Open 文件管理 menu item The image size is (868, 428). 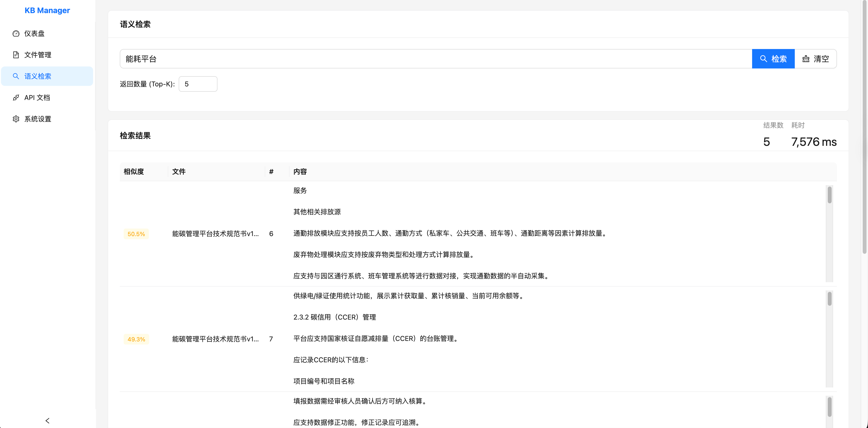47,55
